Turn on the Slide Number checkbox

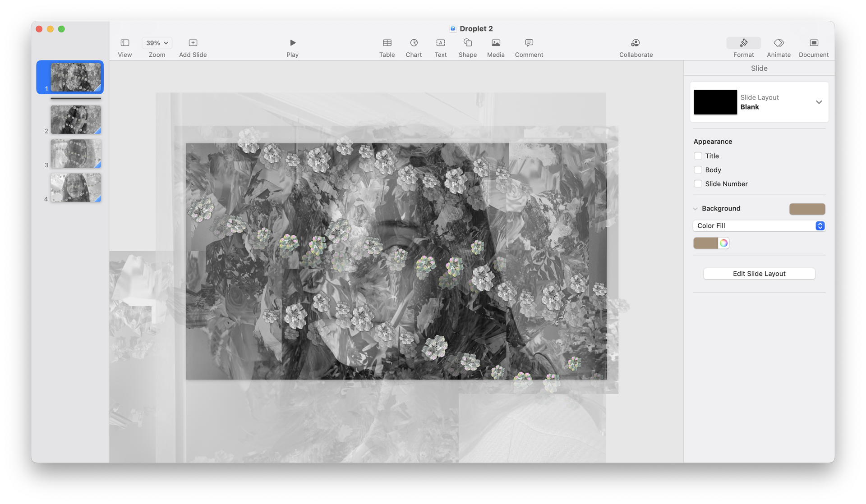coord(698,184)
